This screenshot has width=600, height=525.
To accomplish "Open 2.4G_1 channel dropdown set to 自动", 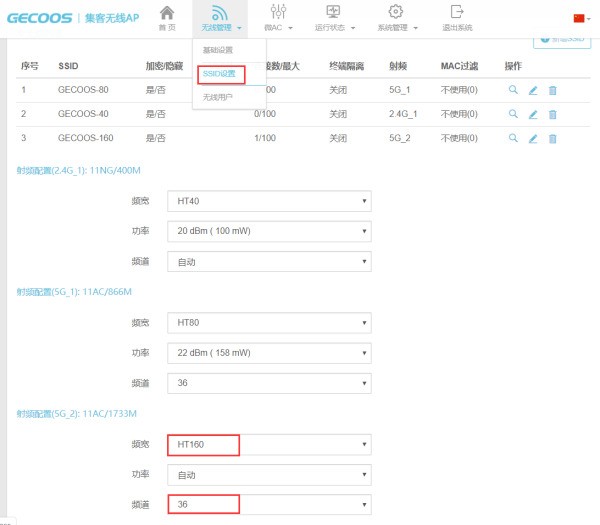I will (269, 262).
